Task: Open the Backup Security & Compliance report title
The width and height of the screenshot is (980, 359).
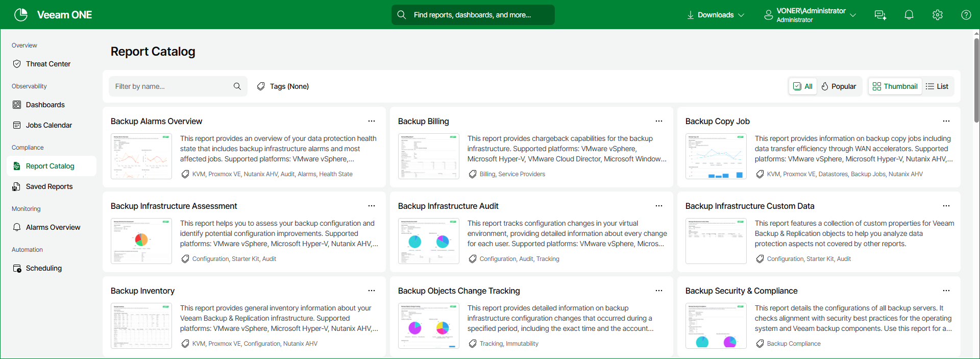Action: click(741, 291)
